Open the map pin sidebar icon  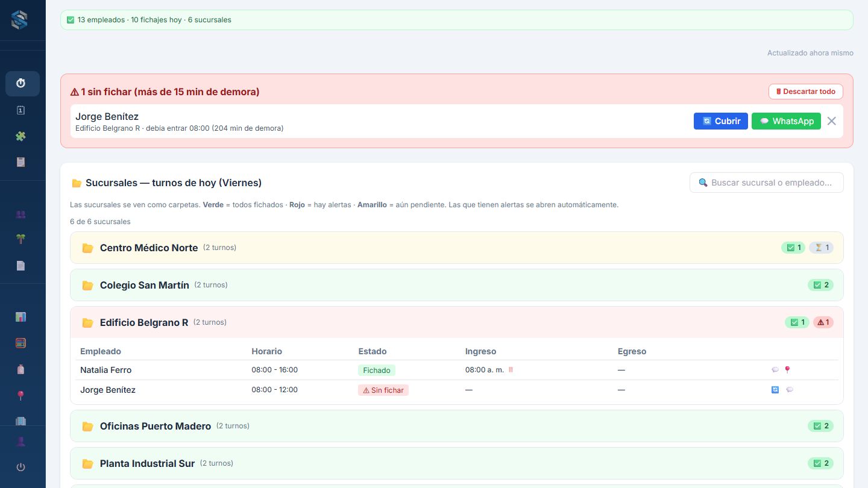[x=20, y=395]
